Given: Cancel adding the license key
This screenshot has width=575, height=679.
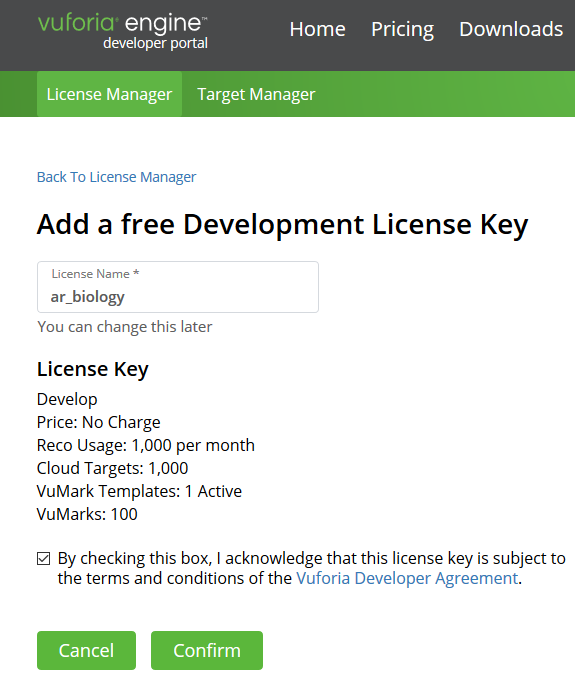Looking at the screenshot, I should [x=87, y=650].
